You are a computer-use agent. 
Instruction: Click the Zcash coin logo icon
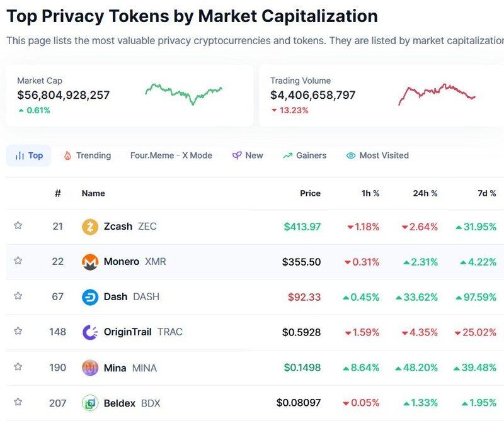[x=90, y=227]
